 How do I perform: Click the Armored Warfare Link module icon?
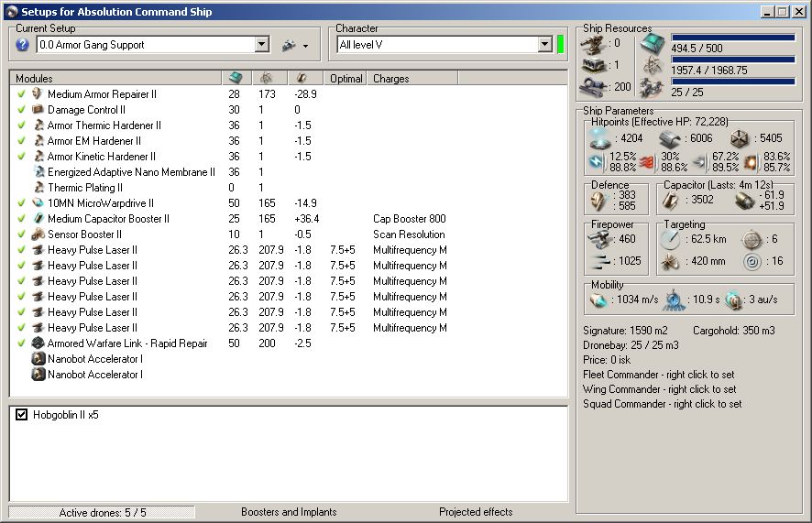click(38, 343)
